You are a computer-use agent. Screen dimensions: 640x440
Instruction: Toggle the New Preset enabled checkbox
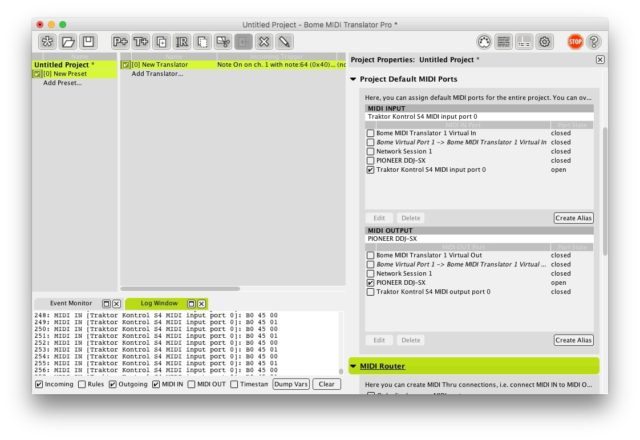click(x=37, y=74)
